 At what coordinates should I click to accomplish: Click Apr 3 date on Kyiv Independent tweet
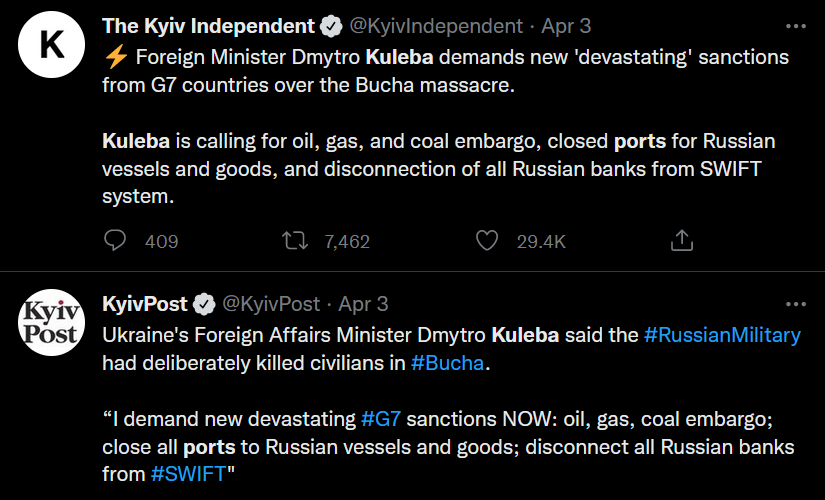(566, 26)
